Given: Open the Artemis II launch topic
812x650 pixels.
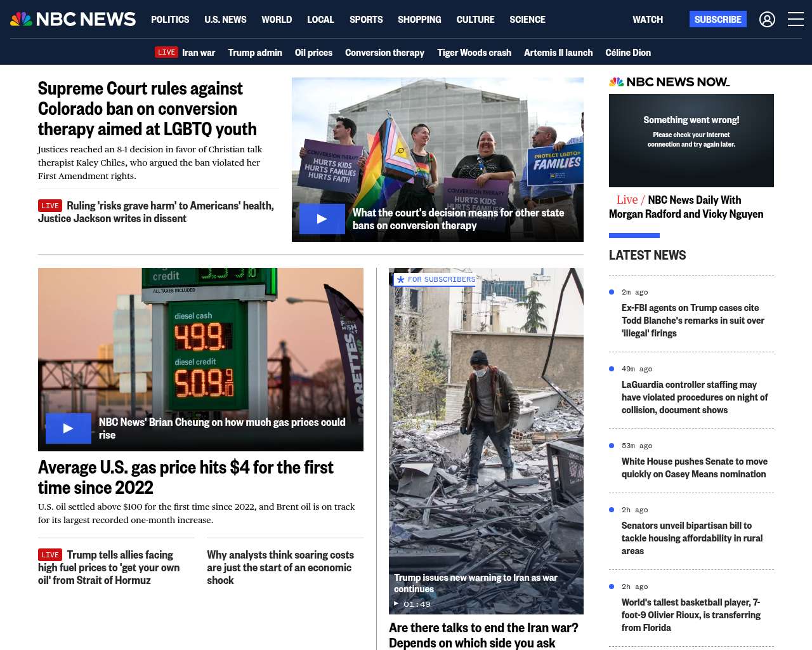Looking at the screenshot, I should tap(558, 53).
